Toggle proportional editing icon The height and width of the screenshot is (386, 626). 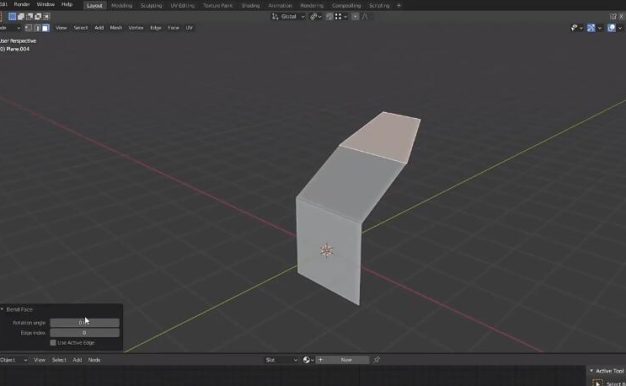tap(355, 16)
